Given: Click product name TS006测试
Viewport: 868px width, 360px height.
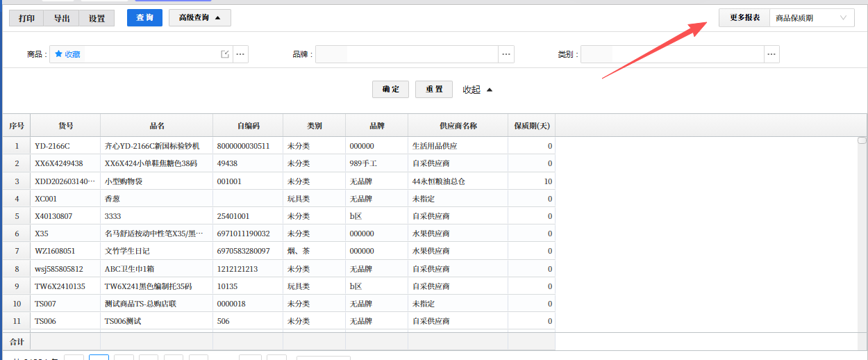Looking at the screenshot, I should 123,321.
